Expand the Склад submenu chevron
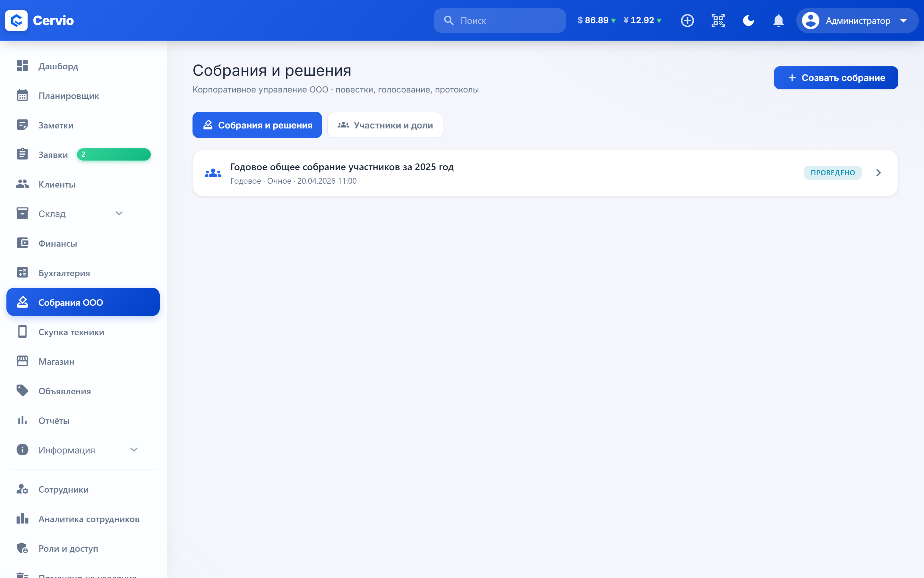 (x=119, y=213)
